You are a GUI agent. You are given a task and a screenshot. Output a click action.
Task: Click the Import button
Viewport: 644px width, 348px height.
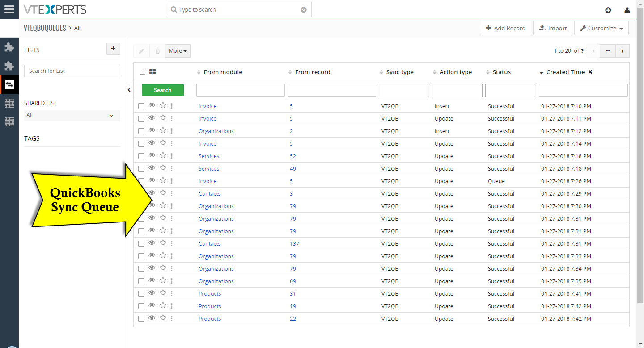pos(553,28)
